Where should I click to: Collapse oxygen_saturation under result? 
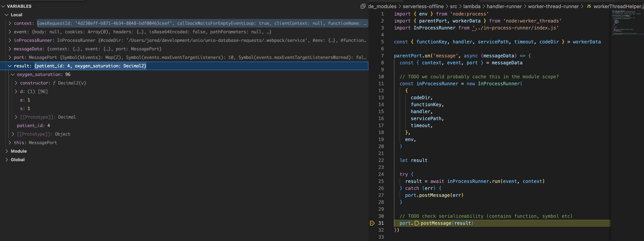[x=13, y=74]
